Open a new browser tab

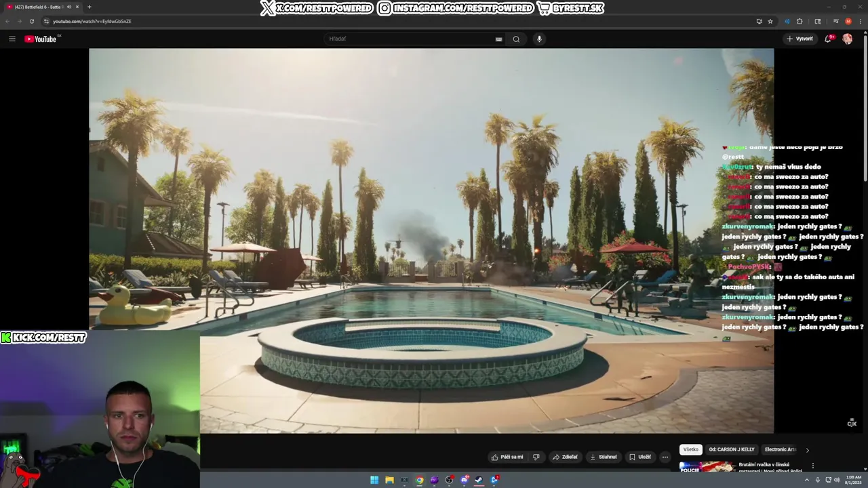pos(89,7)
